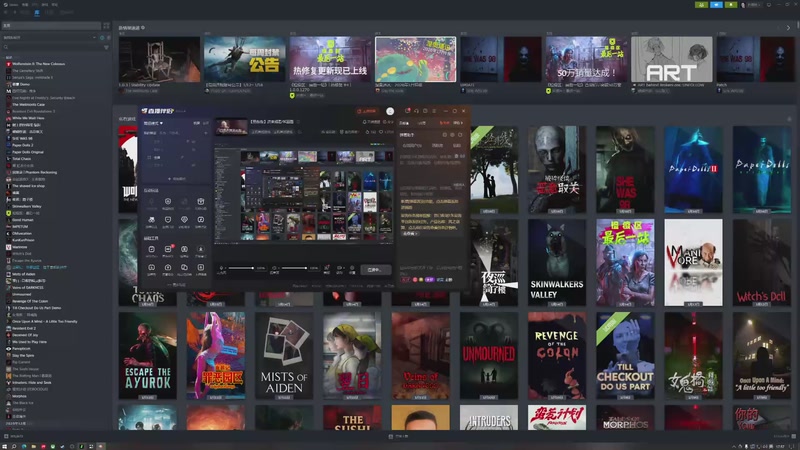
Task: Open Witch's Doll game cover
Action: pos(762,263)
